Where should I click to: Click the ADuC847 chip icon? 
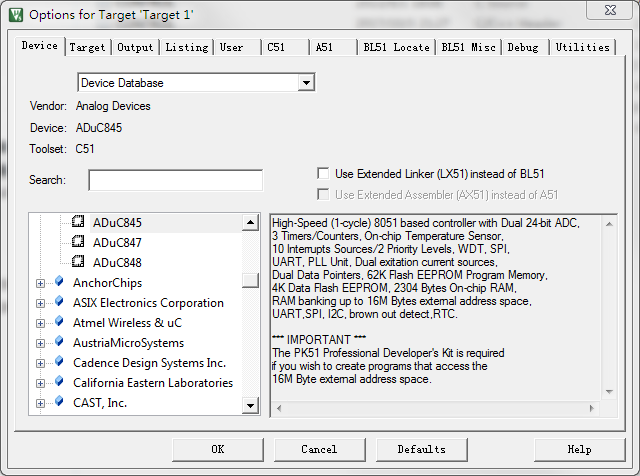[78, 242]
